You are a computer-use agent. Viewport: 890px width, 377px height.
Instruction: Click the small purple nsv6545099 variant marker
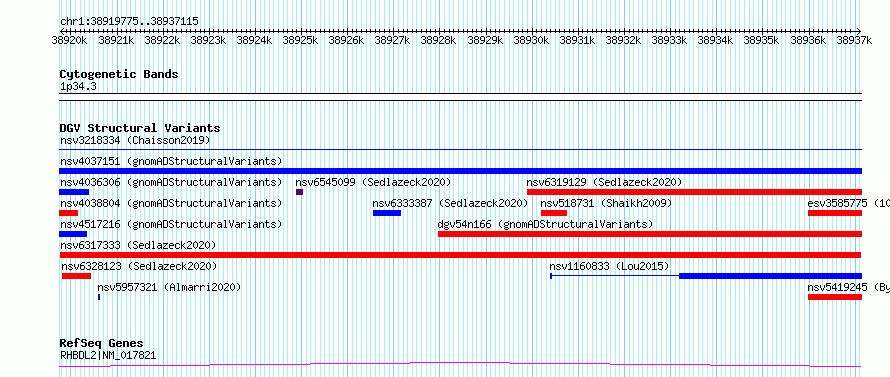(300, 192)
